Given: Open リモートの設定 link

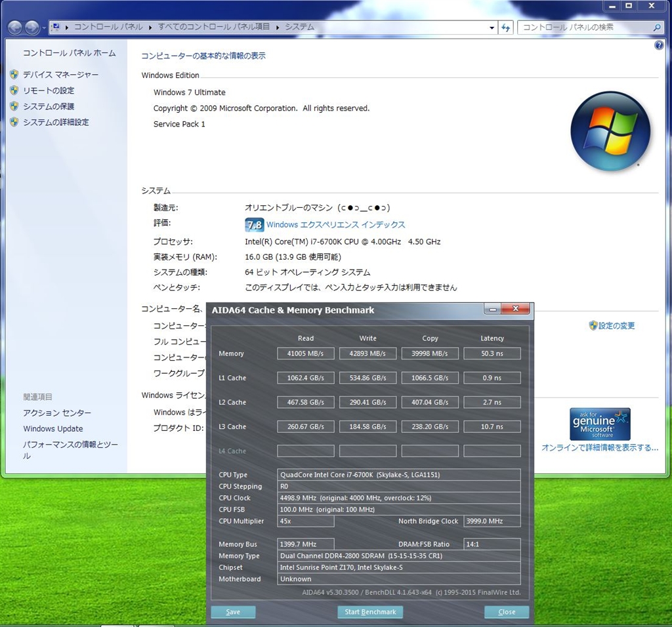Looking at the screenshot, I should point(49,91).
